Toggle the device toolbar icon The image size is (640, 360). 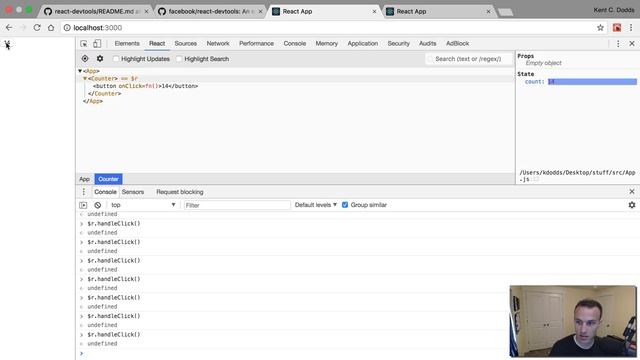(x=97, y=44)
